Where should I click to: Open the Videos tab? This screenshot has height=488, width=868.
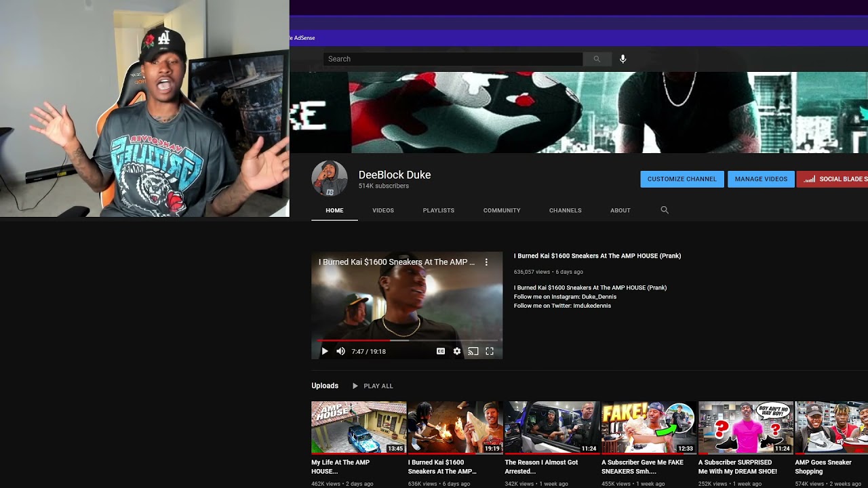tap(383, 210)
